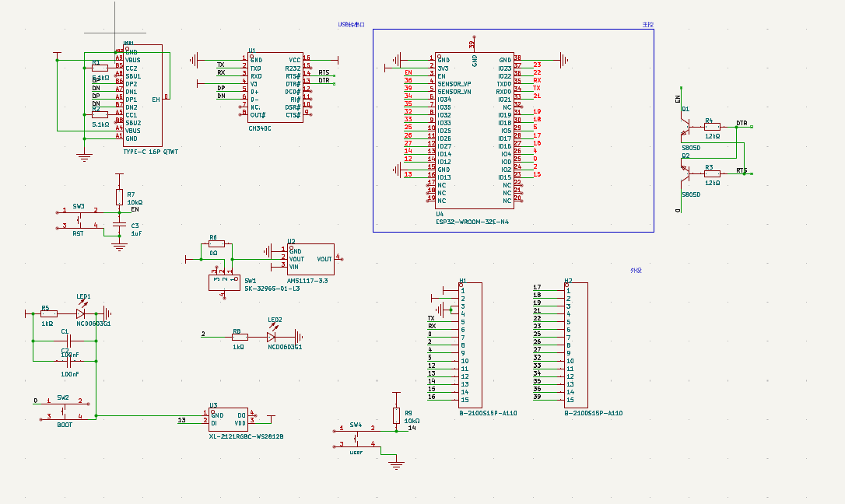The width and height of the screenshot is (845, 504).
Task: Click the ESP32-WROOM-32E-N4 module label
Action: pos(472,222)
